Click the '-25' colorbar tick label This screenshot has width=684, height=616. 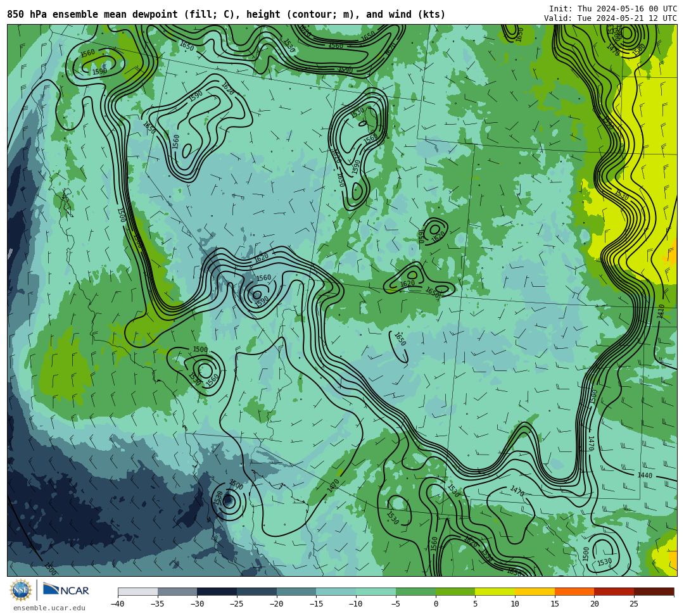tap(236, 604)
